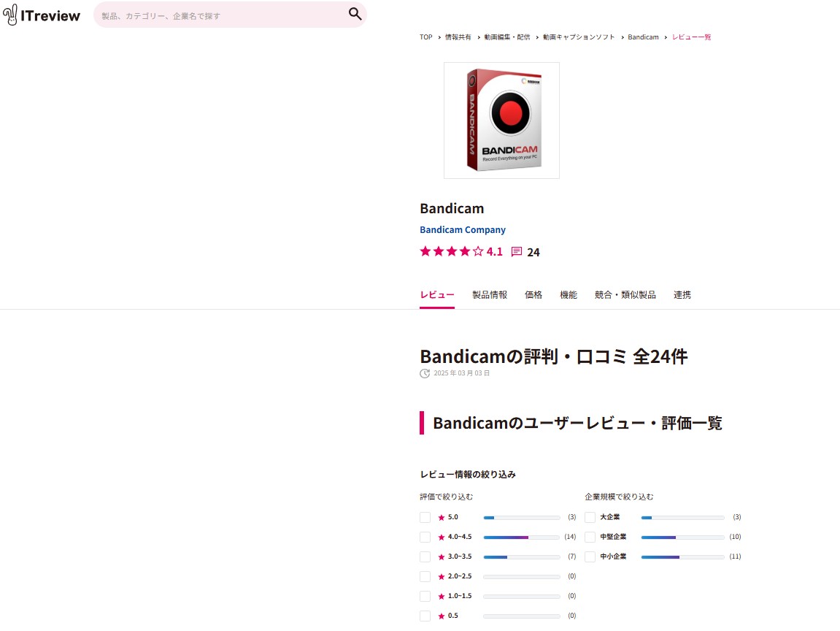This screenshot has width=840, height=631.
Task: Switch to 価格 tab
Action: [533, 295]
